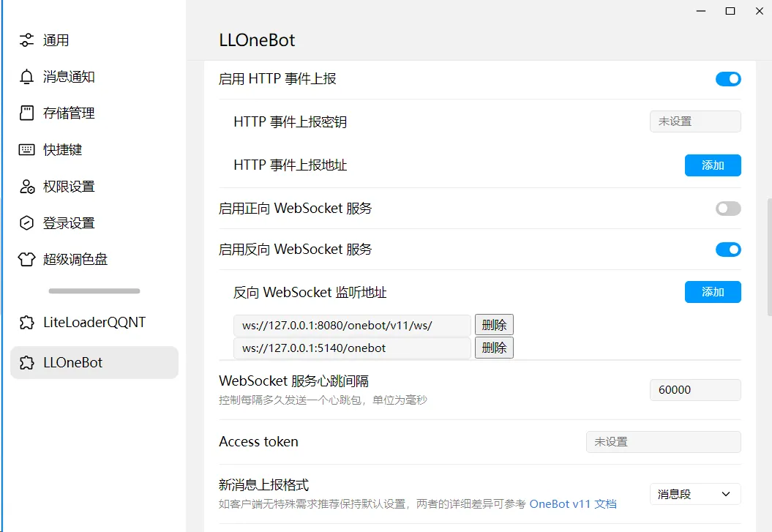Click the bell icon for 消息通知
This screenshot has width=772, height=532.
tap(26, 77)
